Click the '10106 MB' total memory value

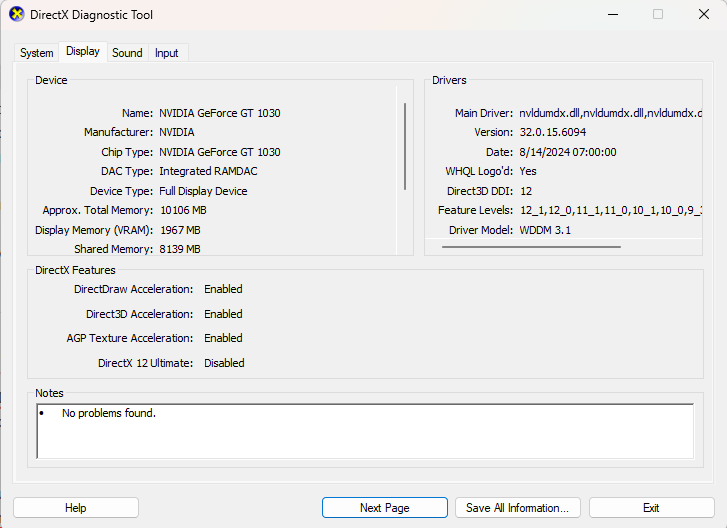[x=183, y=210]
